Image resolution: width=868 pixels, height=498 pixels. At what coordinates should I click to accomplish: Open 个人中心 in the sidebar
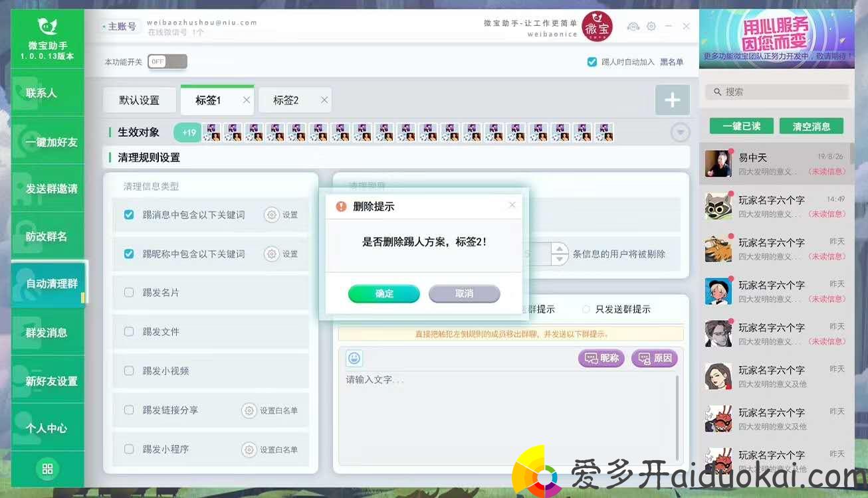tap(47, 428)
